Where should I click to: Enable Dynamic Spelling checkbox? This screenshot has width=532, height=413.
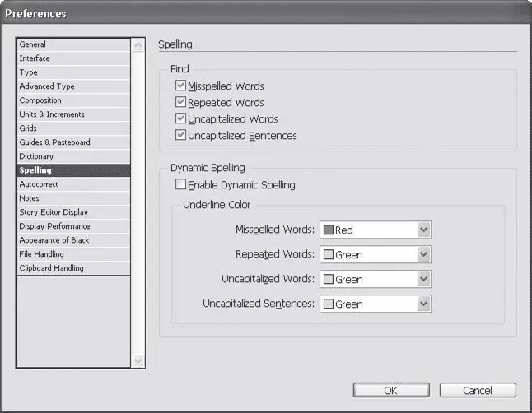click(x=180, y=185)
